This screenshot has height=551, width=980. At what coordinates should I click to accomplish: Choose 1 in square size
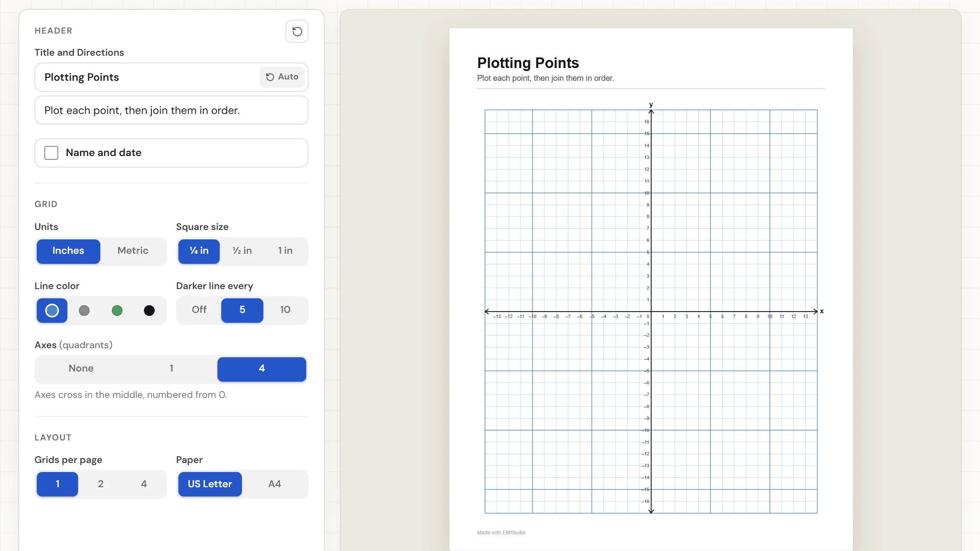(x=285, y=251)
